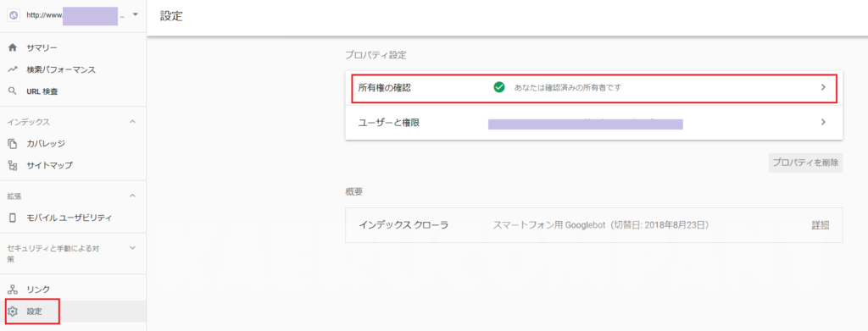Collapse the インデックス section
Screen dimensions: 868x331
[132, 121]
